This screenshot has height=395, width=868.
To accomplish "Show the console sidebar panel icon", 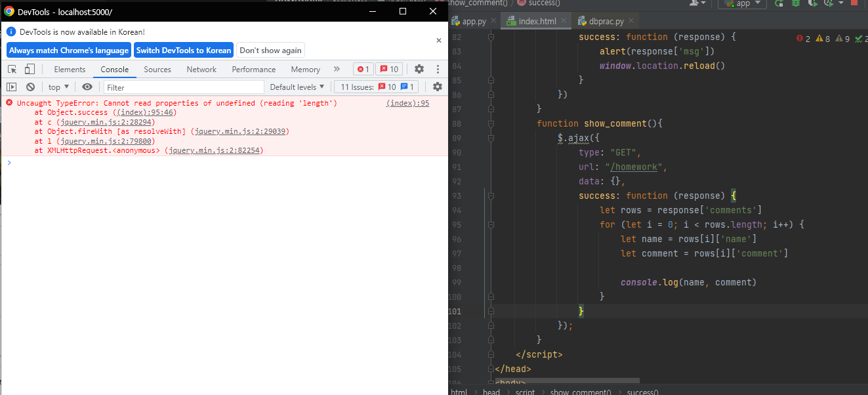I will 12,87.
